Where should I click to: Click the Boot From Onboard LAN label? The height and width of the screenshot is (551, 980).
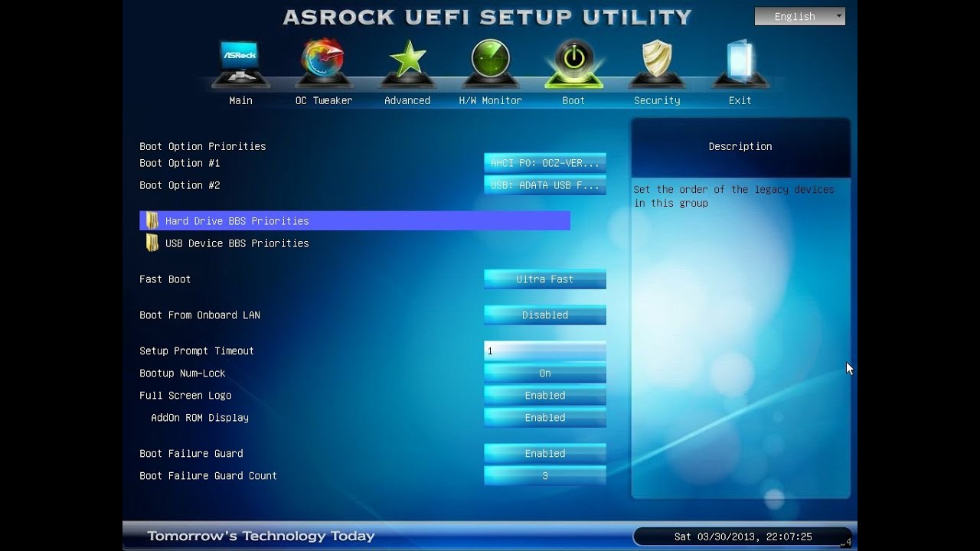click(200, 315)
